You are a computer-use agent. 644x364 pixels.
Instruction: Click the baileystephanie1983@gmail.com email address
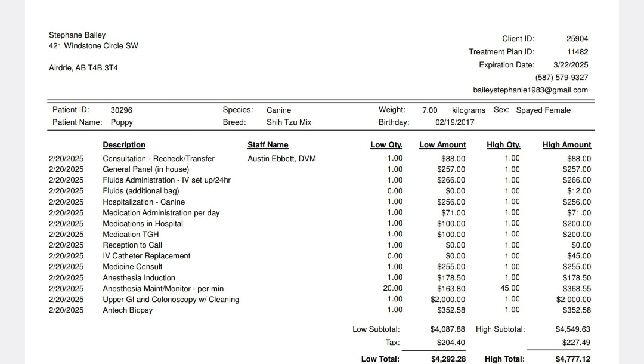[x=530, y=90]
